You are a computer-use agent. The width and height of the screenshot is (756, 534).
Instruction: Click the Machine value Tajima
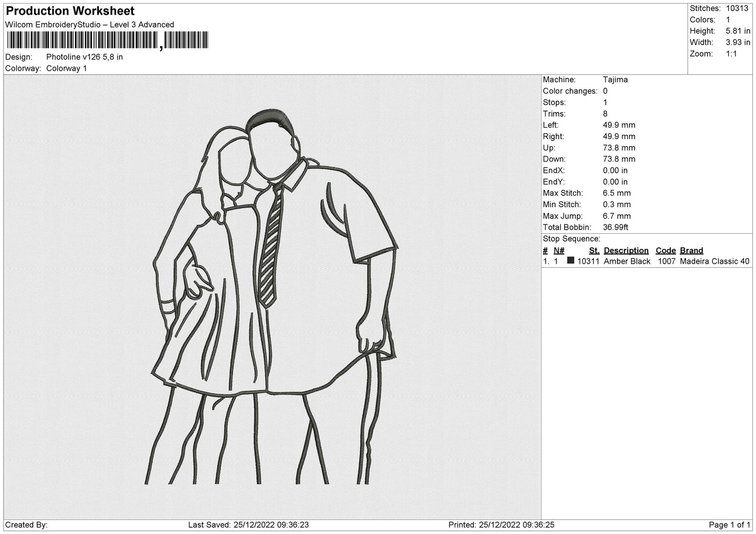pos(615,79)
